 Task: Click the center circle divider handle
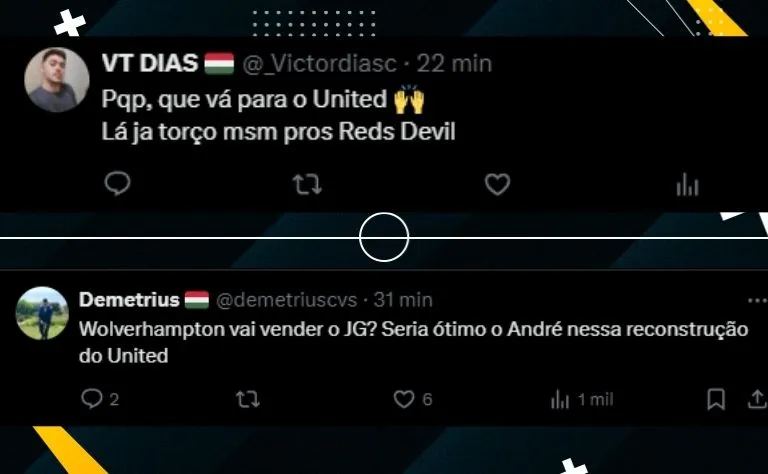tap(384, 237)
